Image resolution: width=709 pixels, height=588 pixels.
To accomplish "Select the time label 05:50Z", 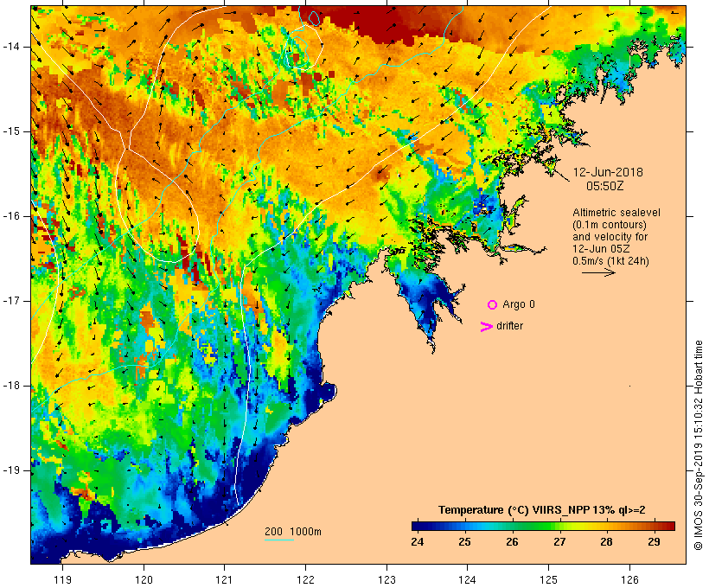I will pos(605,186).
